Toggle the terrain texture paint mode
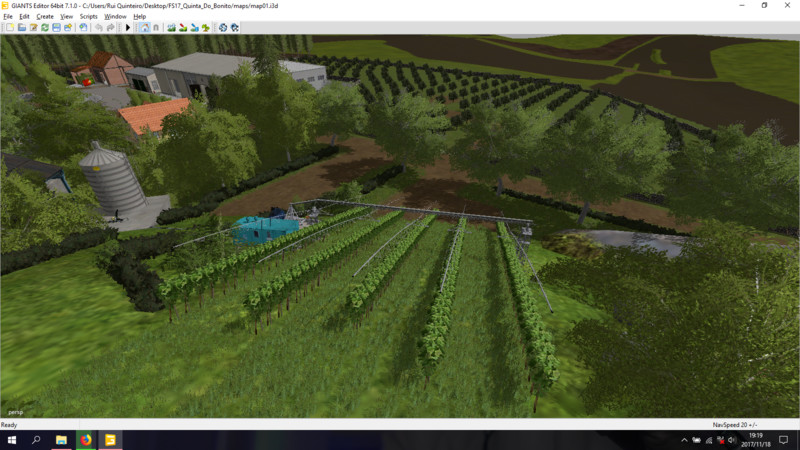 pos(181,27)
